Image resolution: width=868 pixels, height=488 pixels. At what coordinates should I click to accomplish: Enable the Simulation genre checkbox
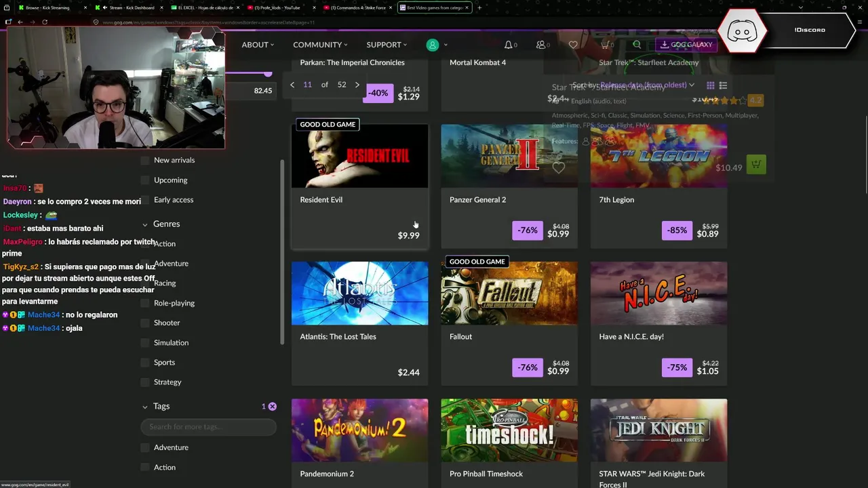click(144, 343)
